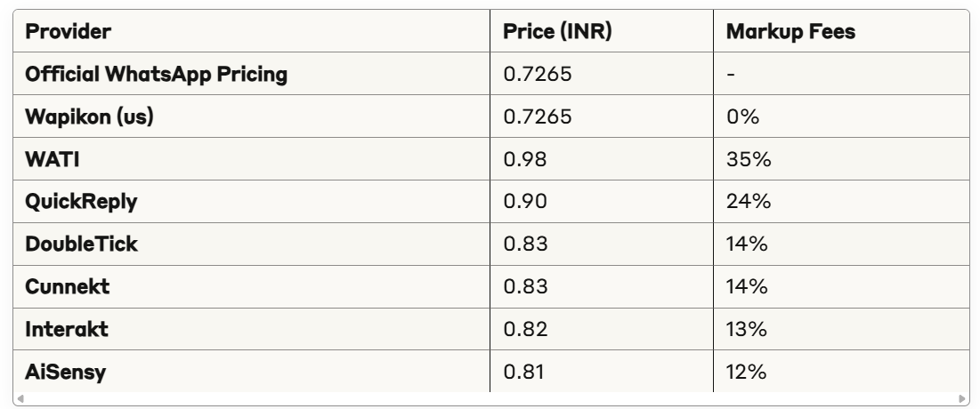
Task: Click the right scroll arrow under table
Action: click(961, 398)
